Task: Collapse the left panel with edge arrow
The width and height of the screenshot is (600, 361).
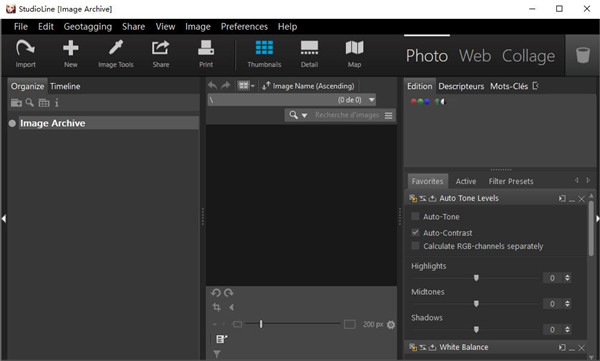Action: [4, 219]
